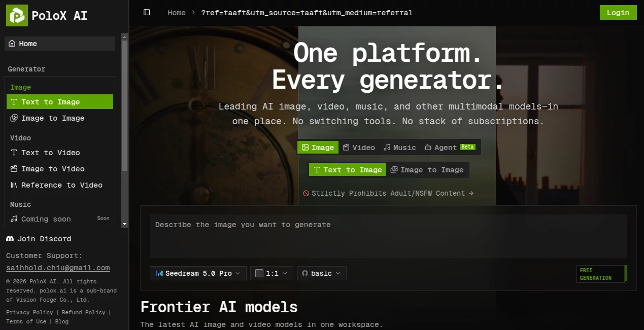Open Image to Video in sidebar
Image resolution: width=644 pixels, height=330 pixels.
click(60, 169)
